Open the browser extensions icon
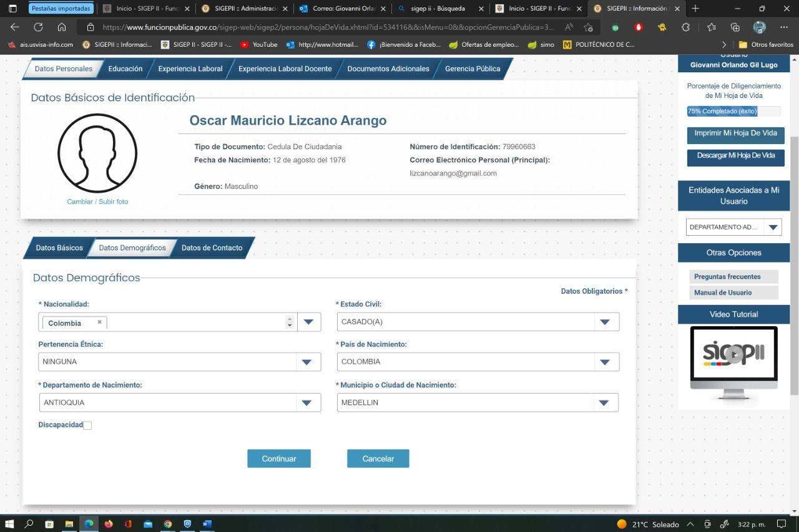Image resolution: width=799 pixels, height=532 pixels. pyautogui.click(x=685, y=27)
